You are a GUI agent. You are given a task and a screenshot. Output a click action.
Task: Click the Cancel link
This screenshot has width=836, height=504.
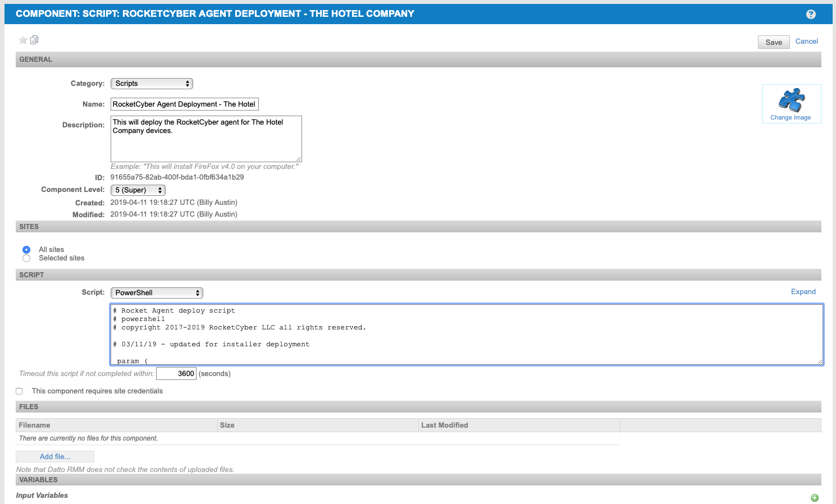tap(807, 42)
